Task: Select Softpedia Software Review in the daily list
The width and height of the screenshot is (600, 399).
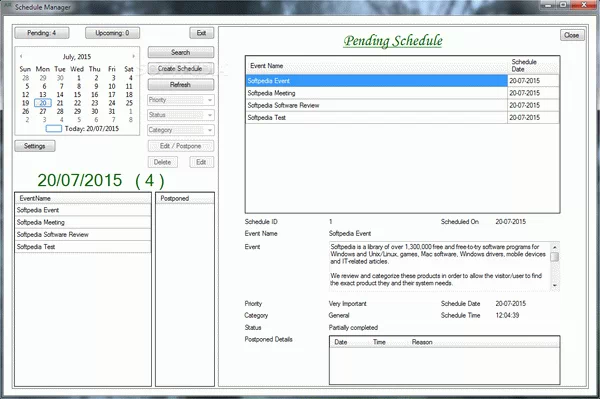Action: [x=83, y=235]
